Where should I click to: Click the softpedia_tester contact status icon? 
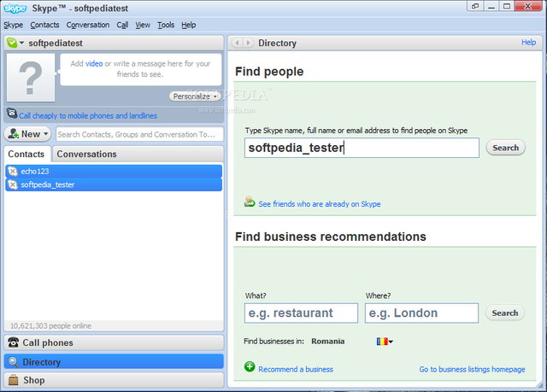[13, 184]
